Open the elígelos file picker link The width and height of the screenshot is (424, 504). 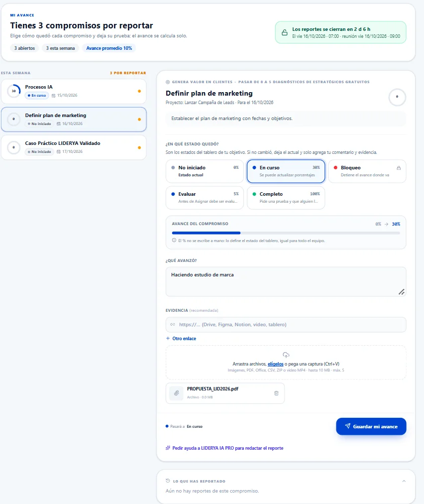(276, 364)
